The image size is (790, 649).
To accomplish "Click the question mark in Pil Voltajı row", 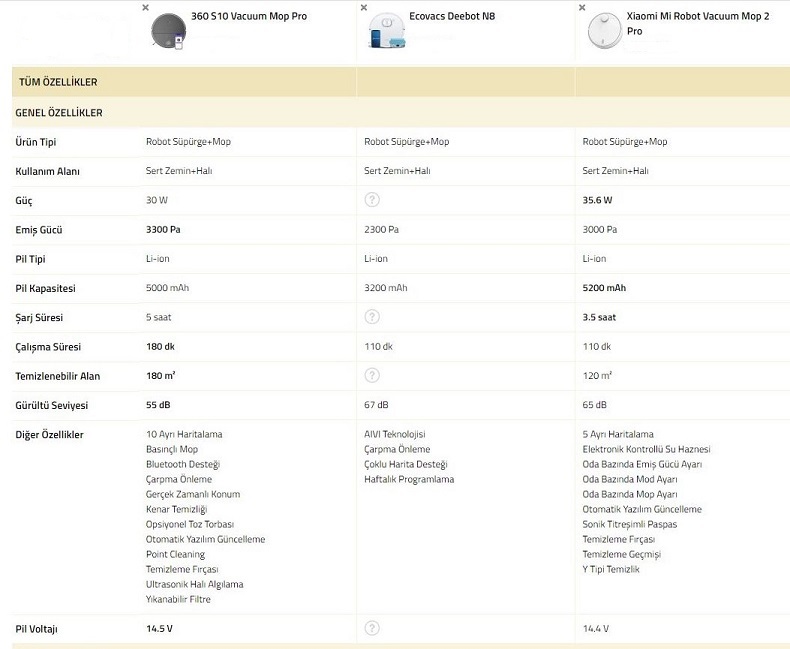I will pos(372,628).
